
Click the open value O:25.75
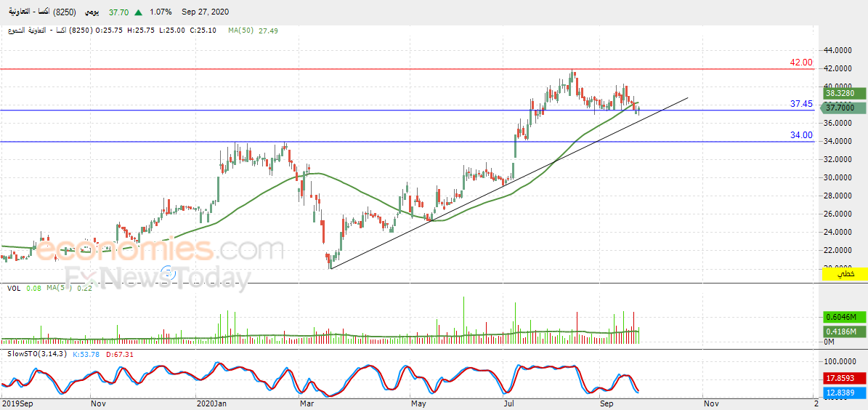point(108,31)
